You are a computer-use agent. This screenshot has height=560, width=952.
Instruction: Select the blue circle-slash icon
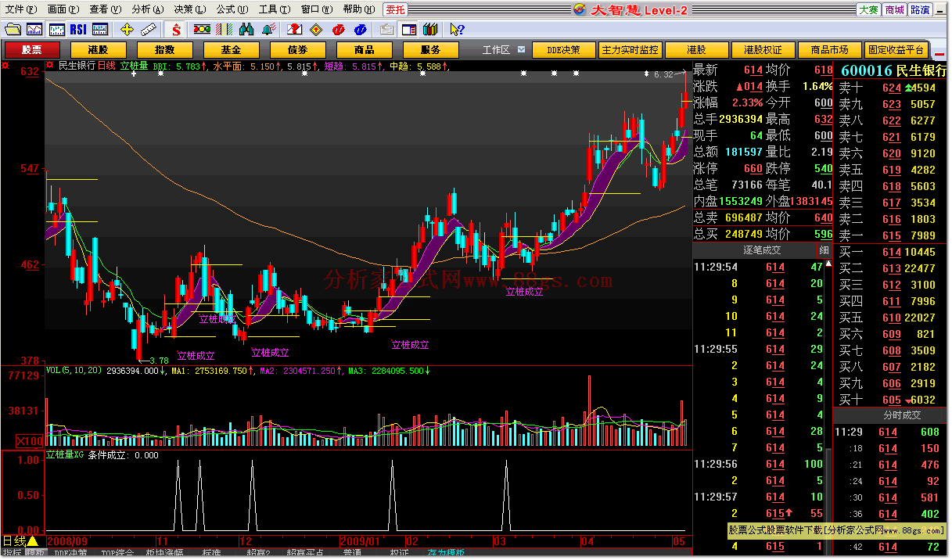pyautogui.click(x=360, y=30)
